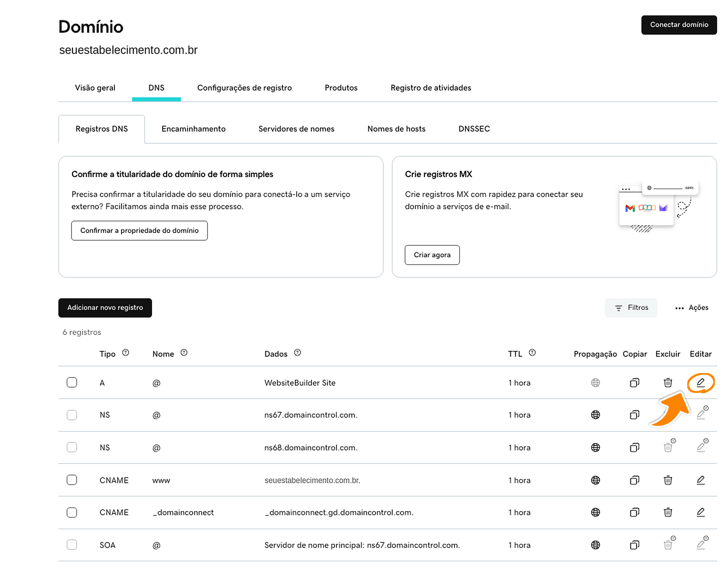
Task: Select the _domainconnect CNAME checkbox
Action: [72, 513]
